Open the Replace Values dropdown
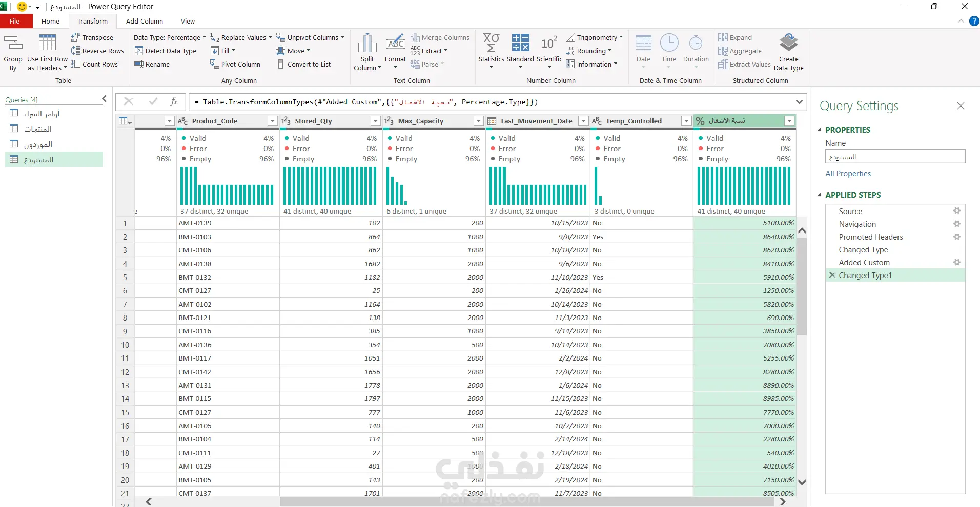The width and height of the screenshot is (980, 507). (241, 37)
